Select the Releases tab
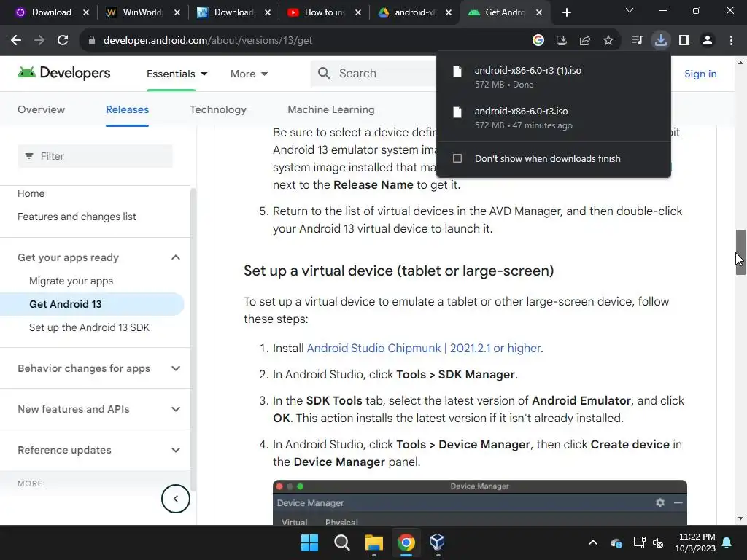Viewport: 747px width, 560px height. [x=127, y=109]
